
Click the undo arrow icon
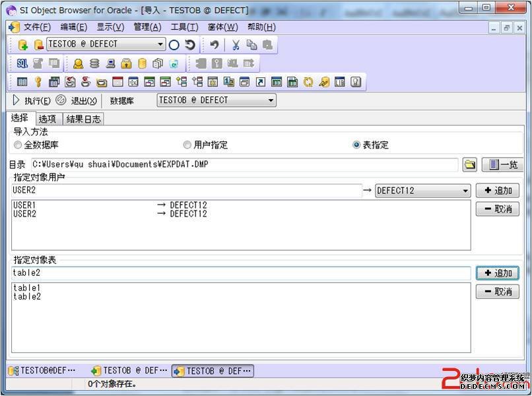215,45
